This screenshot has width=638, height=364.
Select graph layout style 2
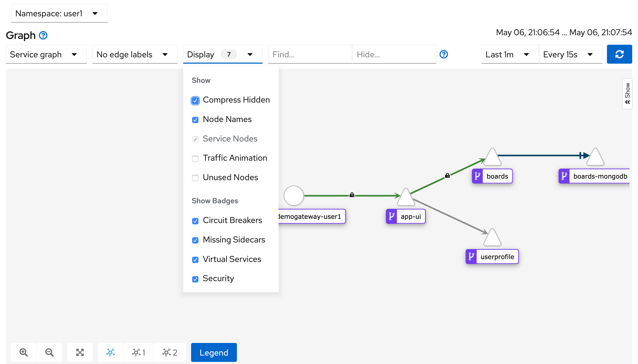[x=170, y=352]
